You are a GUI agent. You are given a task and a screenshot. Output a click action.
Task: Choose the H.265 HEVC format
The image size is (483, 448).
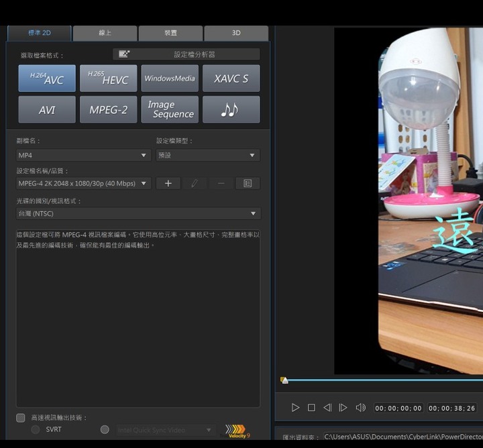[x=108, y=78]
